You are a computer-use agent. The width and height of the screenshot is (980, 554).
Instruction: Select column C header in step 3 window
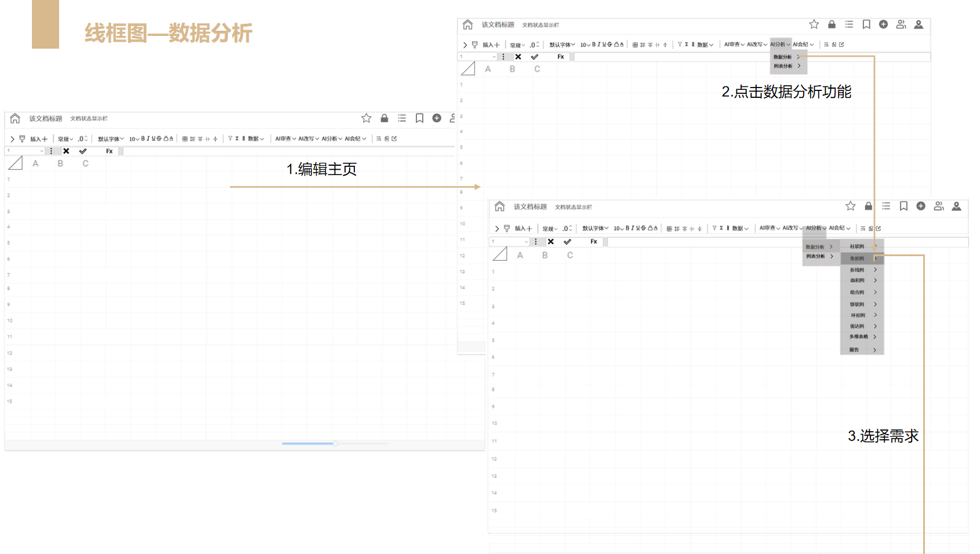click(x=570, y=255)
